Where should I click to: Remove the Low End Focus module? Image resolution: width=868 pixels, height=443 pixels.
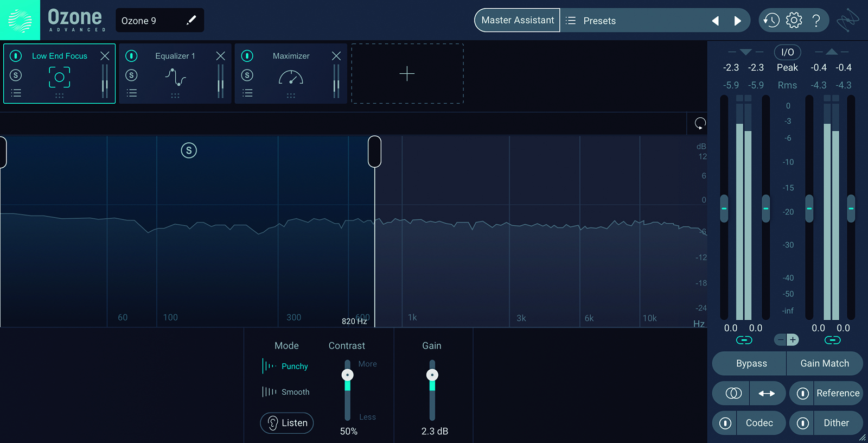point(105,55)
